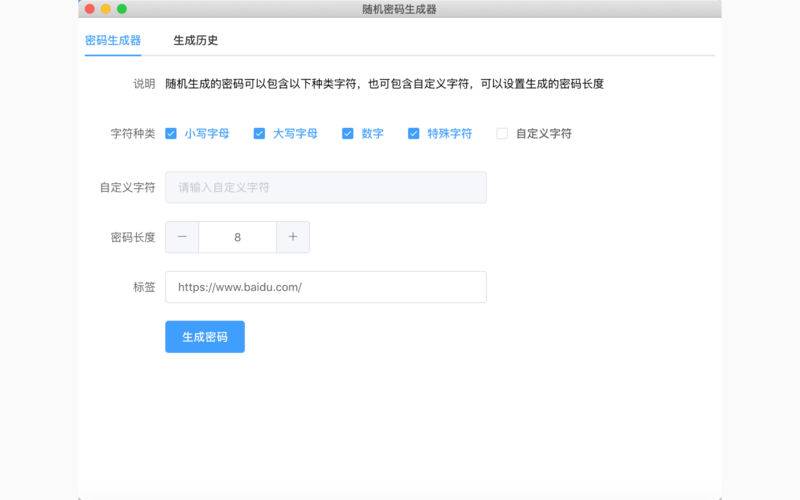Switch to the 密码生成器 tab
This screenshot has width=800, height=500.
(x=113, y=40)
